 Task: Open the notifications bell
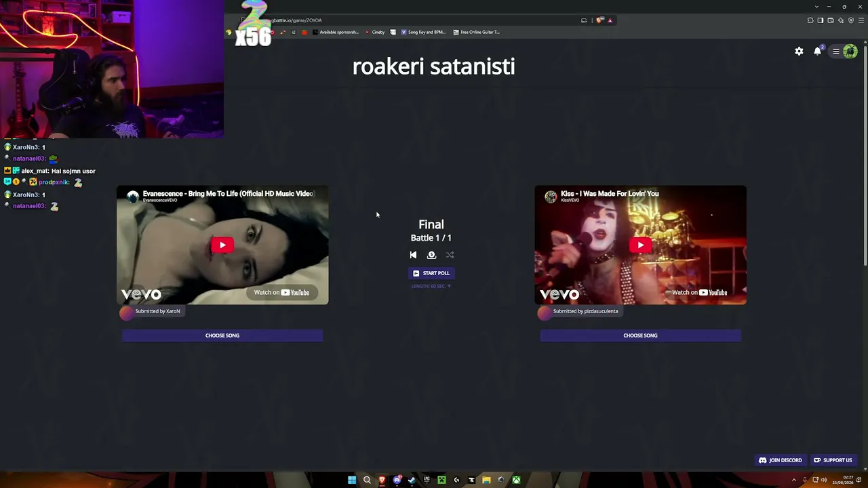818,52
